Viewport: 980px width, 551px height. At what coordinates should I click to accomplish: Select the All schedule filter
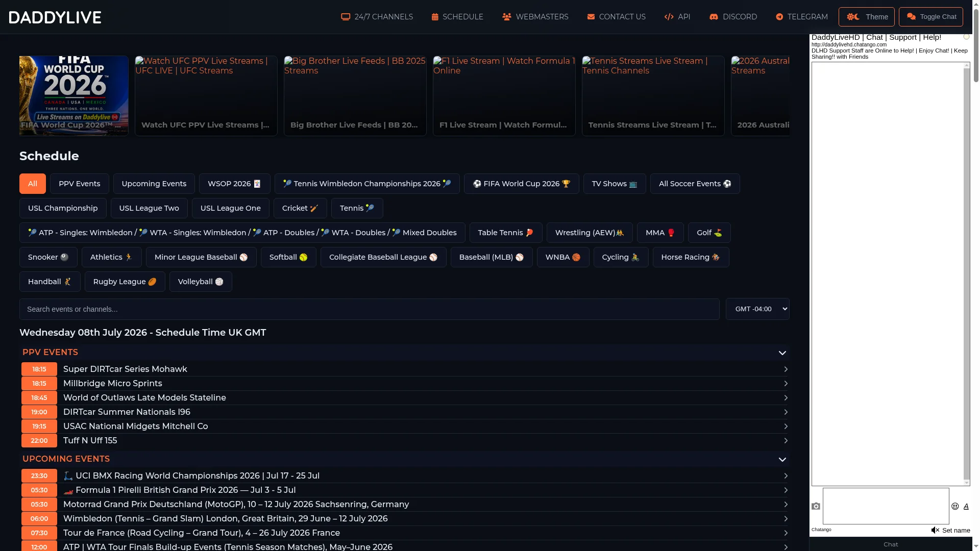(33, 184)
